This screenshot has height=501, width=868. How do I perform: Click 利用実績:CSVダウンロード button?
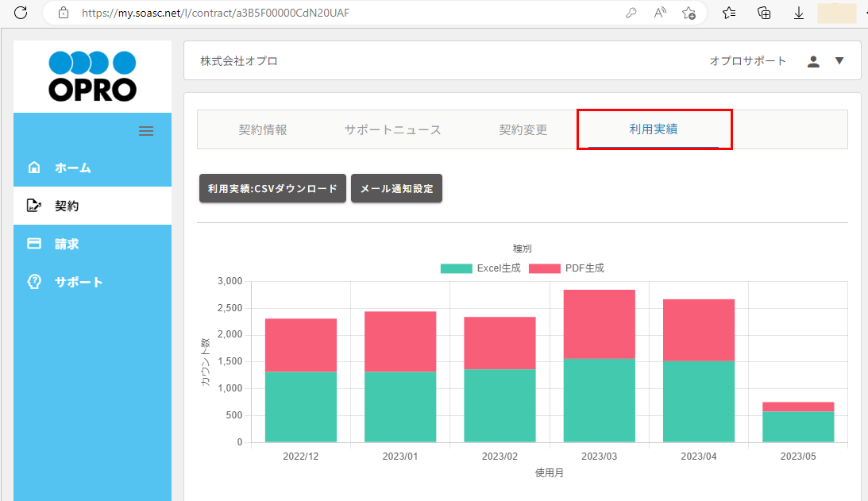(272, 189)
